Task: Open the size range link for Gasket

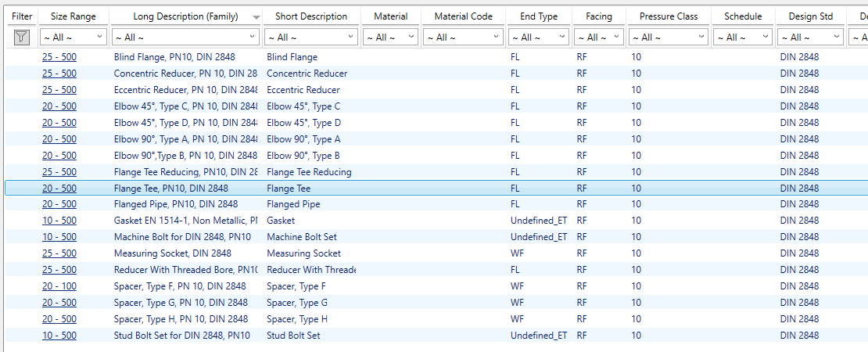Action: 59,221
